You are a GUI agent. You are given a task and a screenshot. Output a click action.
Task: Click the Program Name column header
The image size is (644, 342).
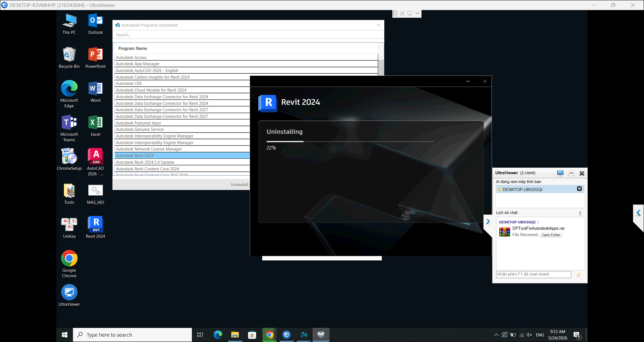click(133, 49)
